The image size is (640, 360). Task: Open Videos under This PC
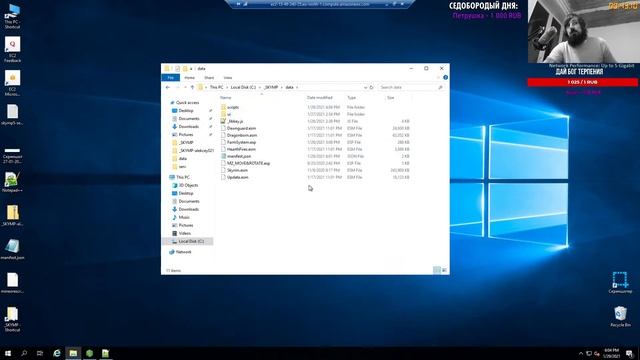[x=184, y=233]
